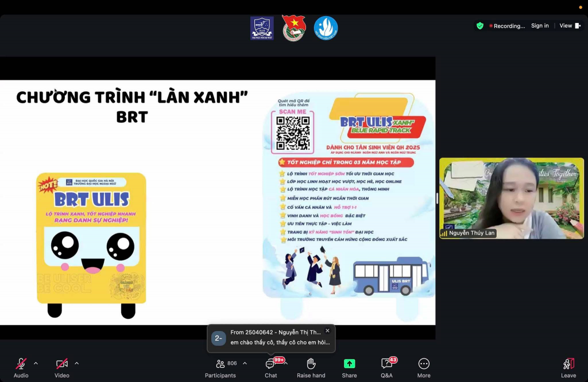Click 'TỐT NGHIỆP CHỈ TRONG 03 NĂM HỌC TẬP' banner
This screenshot has width=588, height=382.
346,162
